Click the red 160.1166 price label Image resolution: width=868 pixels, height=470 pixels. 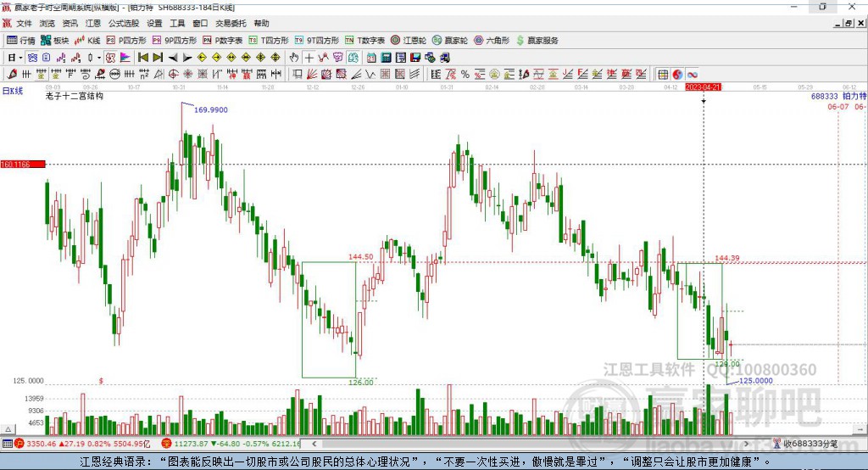click(x=23, y=165)
